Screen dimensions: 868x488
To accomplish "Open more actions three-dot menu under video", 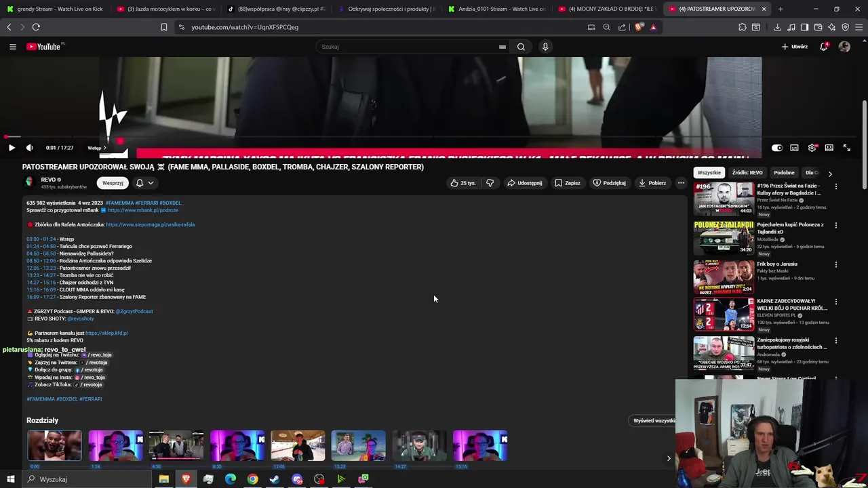I will [x=681, y=183].
